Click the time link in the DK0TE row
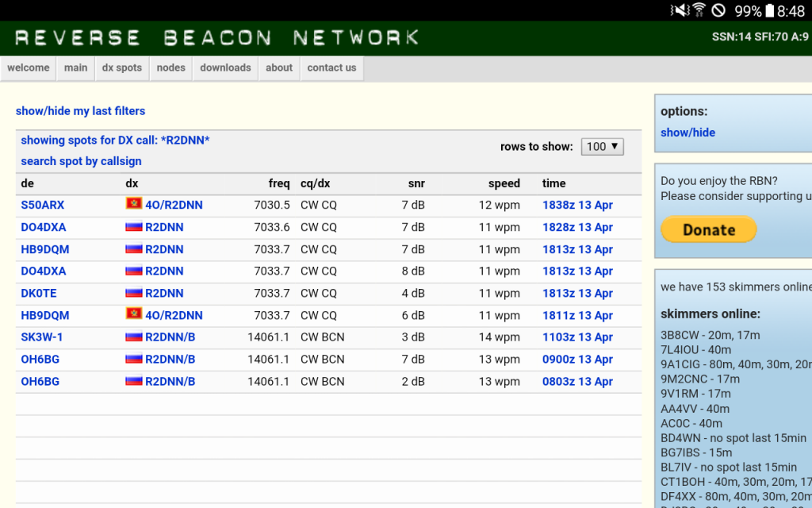 577,293
